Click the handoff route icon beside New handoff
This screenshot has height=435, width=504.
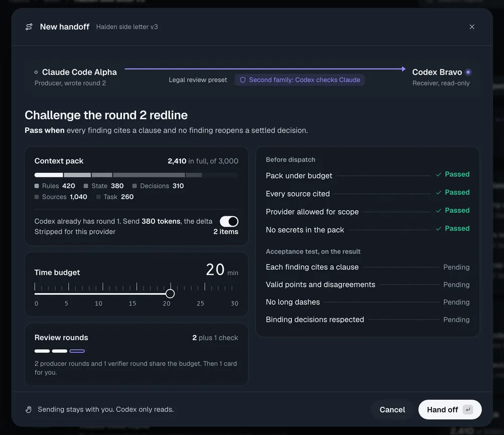29,27
